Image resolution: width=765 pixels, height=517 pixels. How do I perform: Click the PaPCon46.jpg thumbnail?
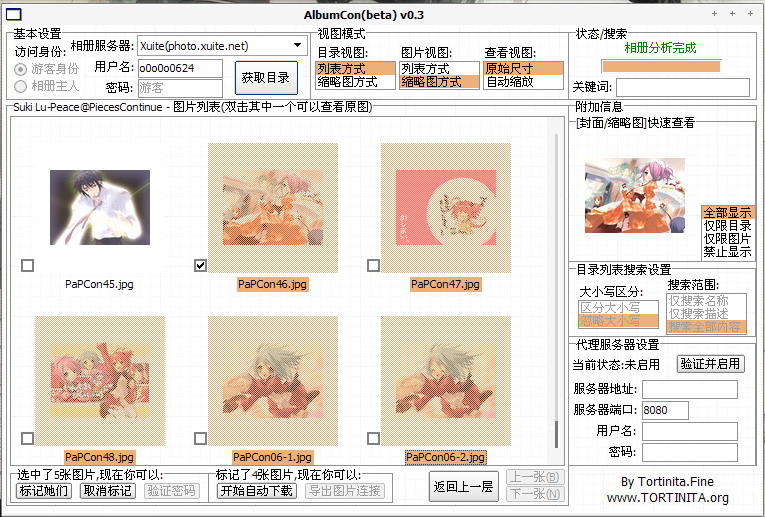(x=273, y=207)
